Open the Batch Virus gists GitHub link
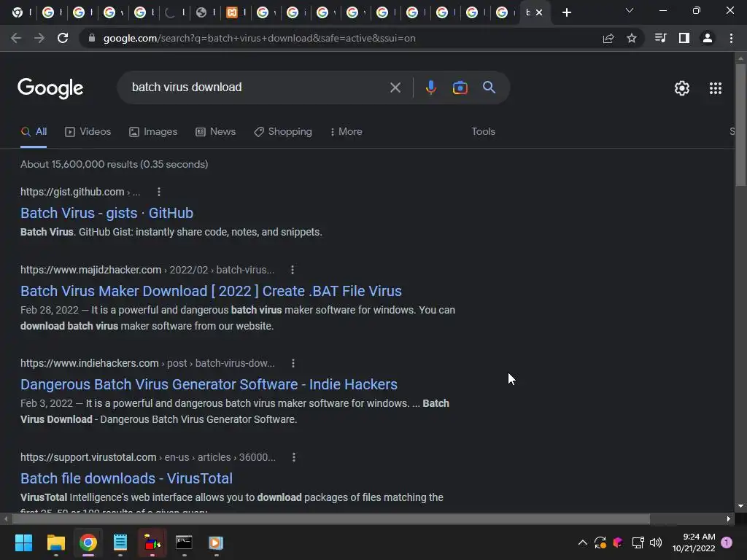The height and width of the screenshot is (560, 747). click(107, 213)
